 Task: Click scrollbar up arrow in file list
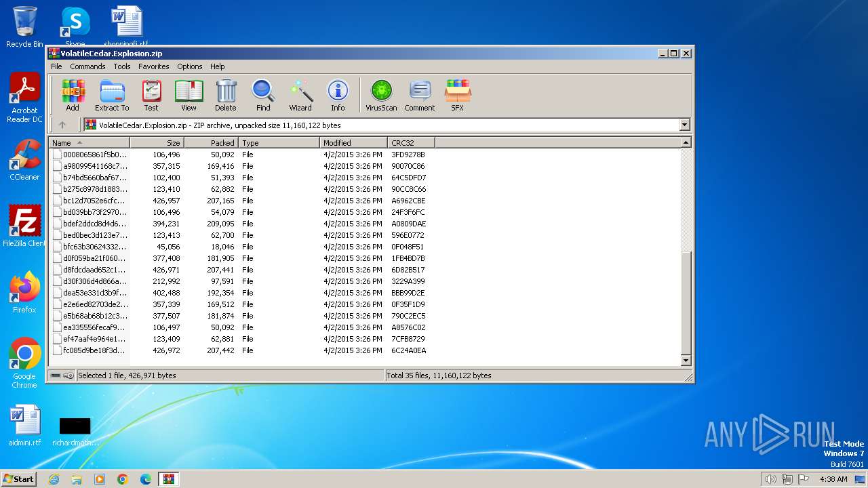pyautogui.click(x=686, y=142)
